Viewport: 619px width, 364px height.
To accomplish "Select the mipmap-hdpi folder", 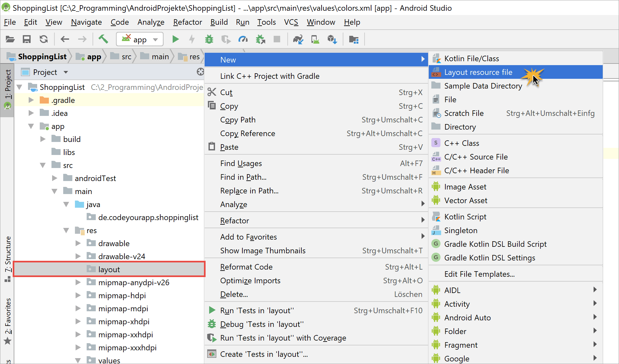I will pyautogui.click(x=116, y=295).
